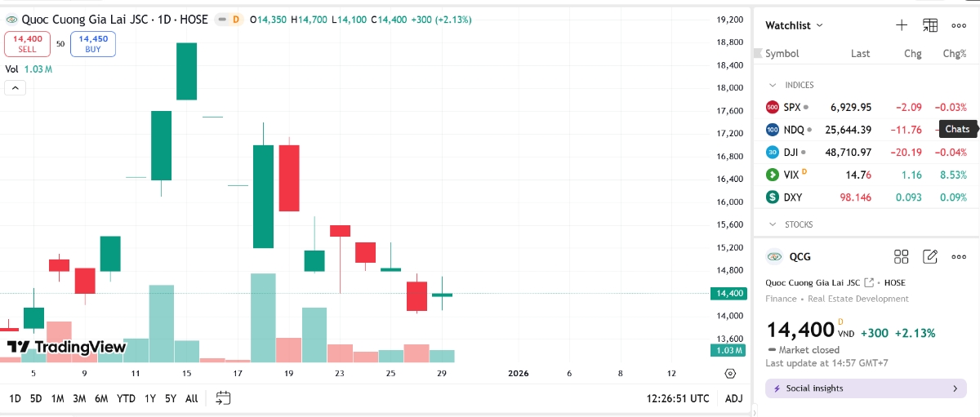This screenshot has height=417, width=980.
Task: Toggle symbol visibility eye icon in chart header
Action: coord(11,19)
